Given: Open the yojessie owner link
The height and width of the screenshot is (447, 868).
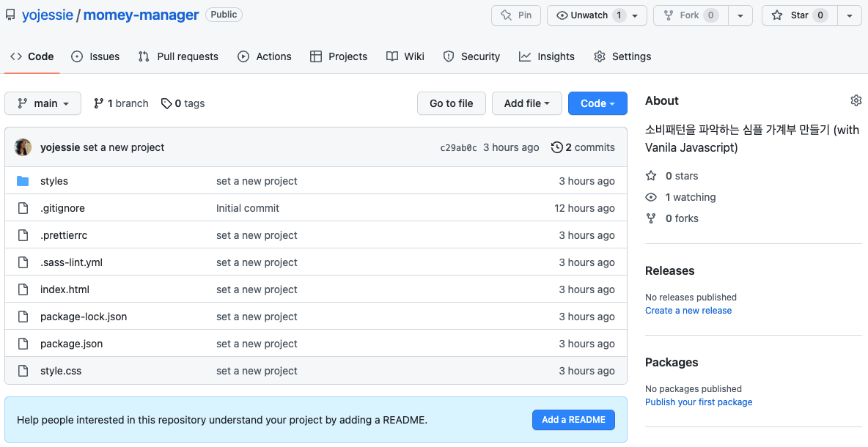Looking at the screenshot, I should click(48, 15).
